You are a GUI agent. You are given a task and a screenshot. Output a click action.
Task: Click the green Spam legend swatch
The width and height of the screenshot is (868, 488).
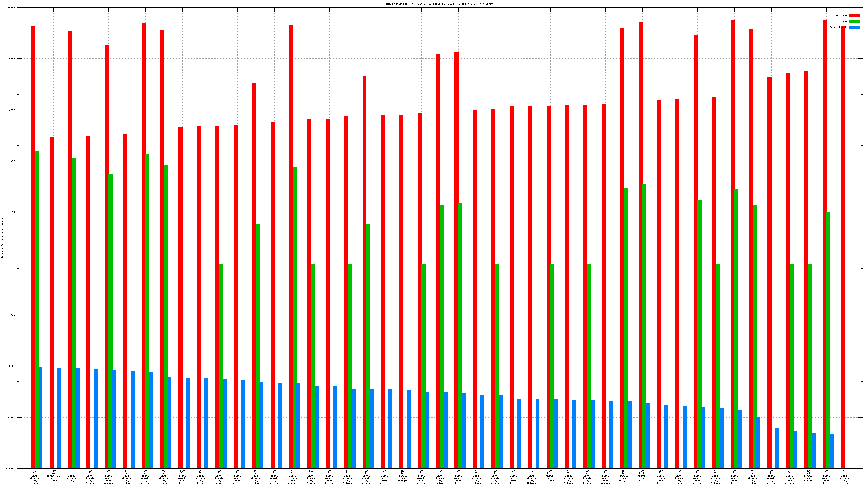pyautogui.click(x=854, y=21)
